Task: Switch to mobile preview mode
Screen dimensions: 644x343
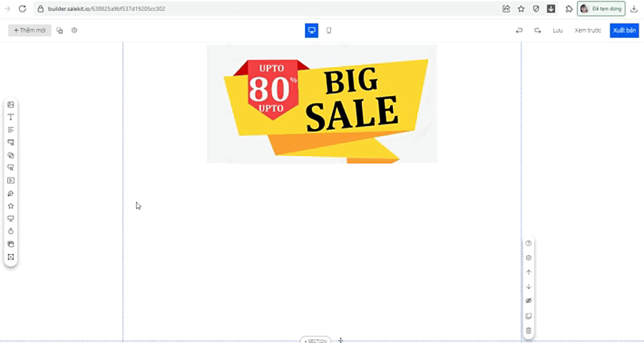Action: point(328,30)
